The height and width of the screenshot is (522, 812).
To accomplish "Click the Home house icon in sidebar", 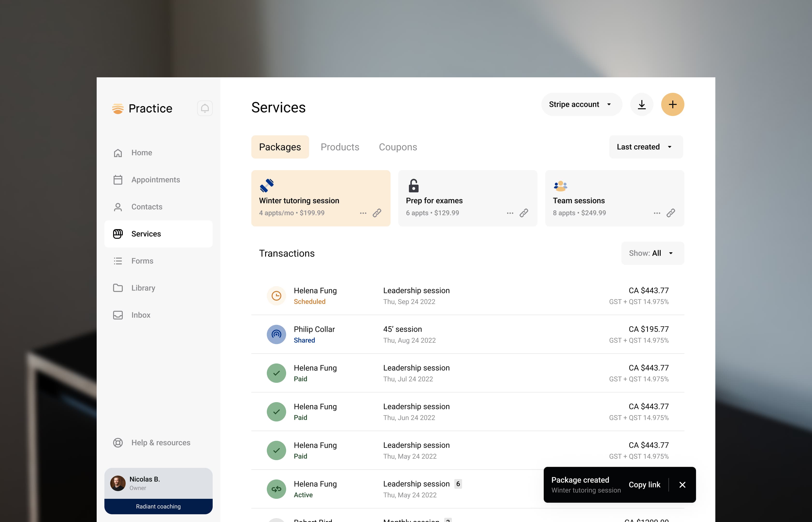I will click(118, 153).
